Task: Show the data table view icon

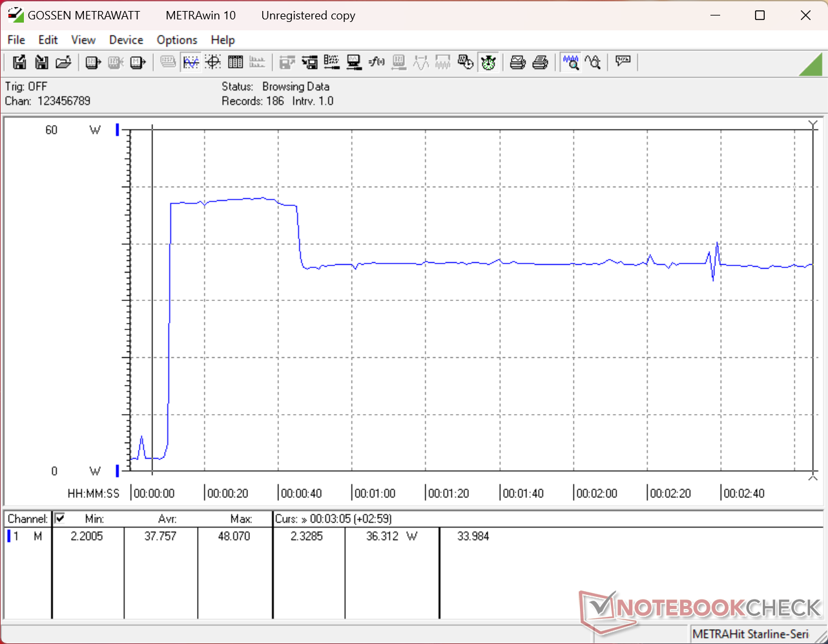Action: click(x=236, y=62)
